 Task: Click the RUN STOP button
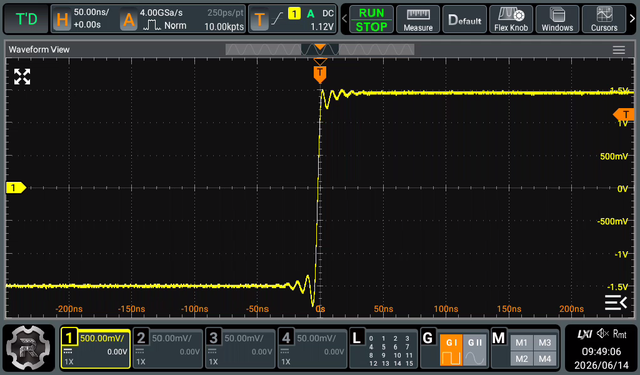pyautogui.click(x=371, y=19)
